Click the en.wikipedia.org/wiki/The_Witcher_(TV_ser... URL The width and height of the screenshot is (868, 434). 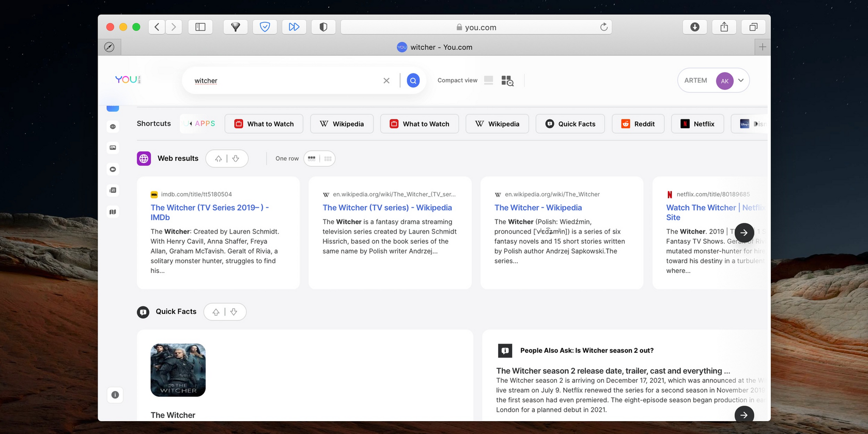(x=394, y=194)
